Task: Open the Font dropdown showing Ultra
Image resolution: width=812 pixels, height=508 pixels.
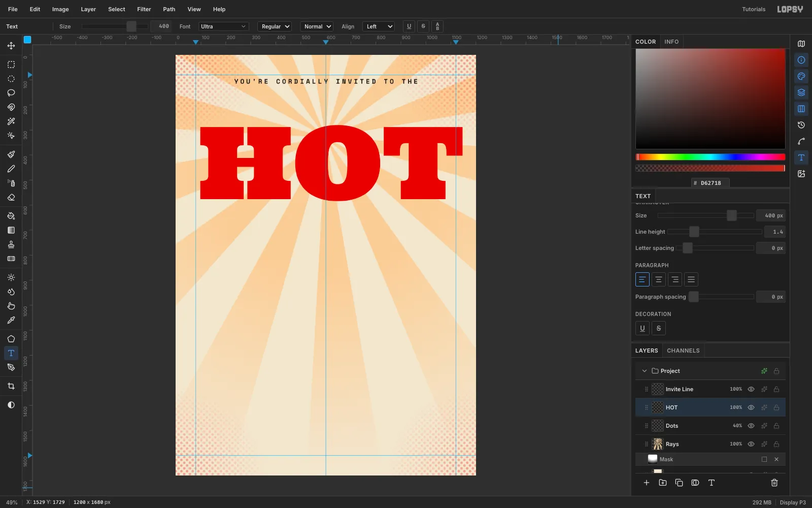Action: (223, 26)
